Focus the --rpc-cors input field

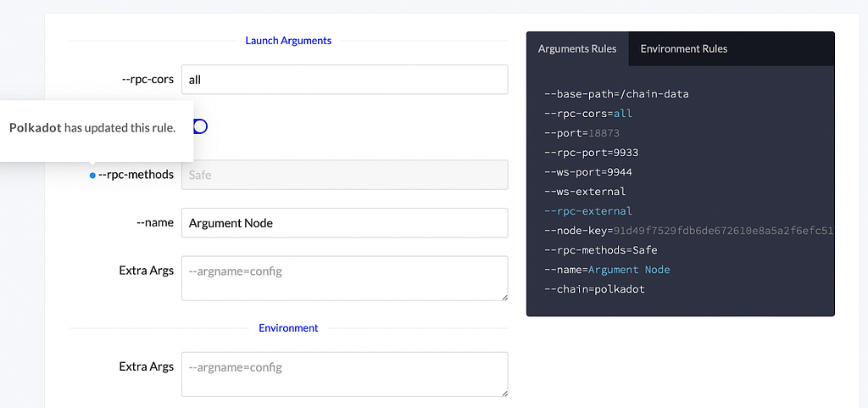click(x=344, y=80)
